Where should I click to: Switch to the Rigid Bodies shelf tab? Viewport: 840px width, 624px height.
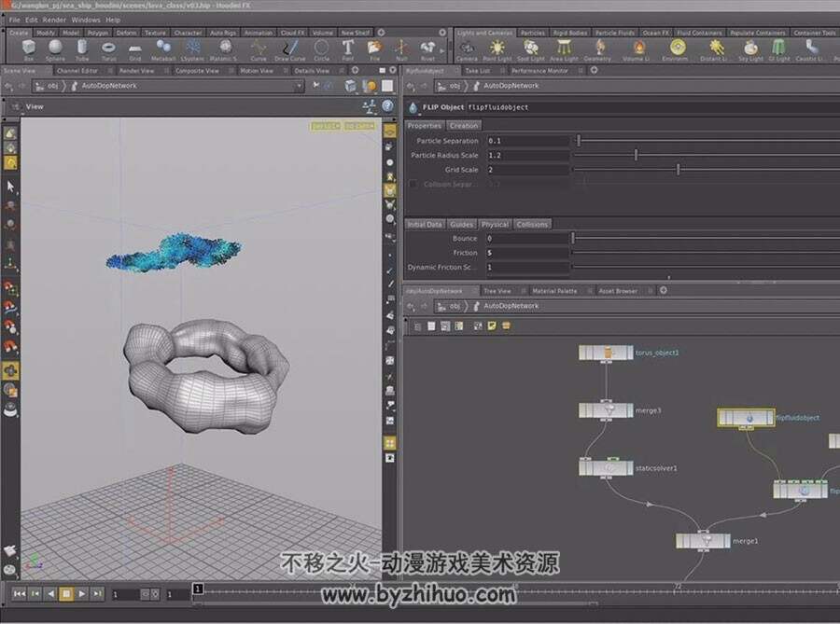570,33
